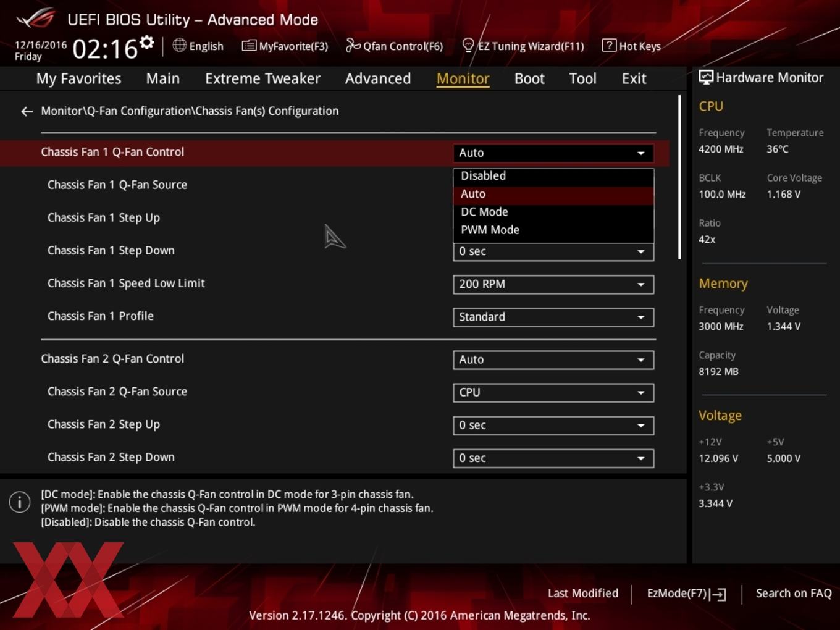
Task: Click the back arrow beside the breadcrumb path
Action: pos(27,111)
